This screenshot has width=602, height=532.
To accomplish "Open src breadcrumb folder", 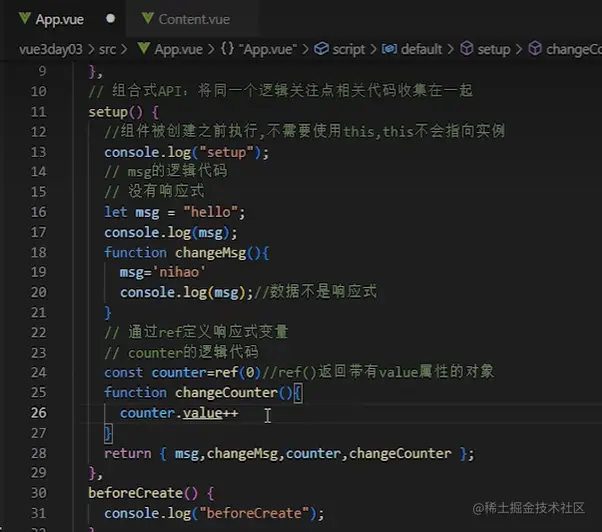I will [108, 49].
